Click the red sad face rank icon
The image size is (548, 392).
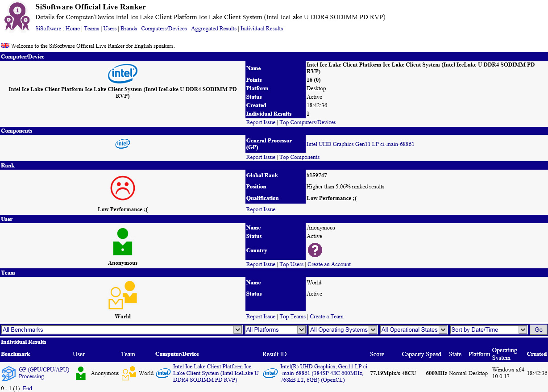tap(123, 188)
